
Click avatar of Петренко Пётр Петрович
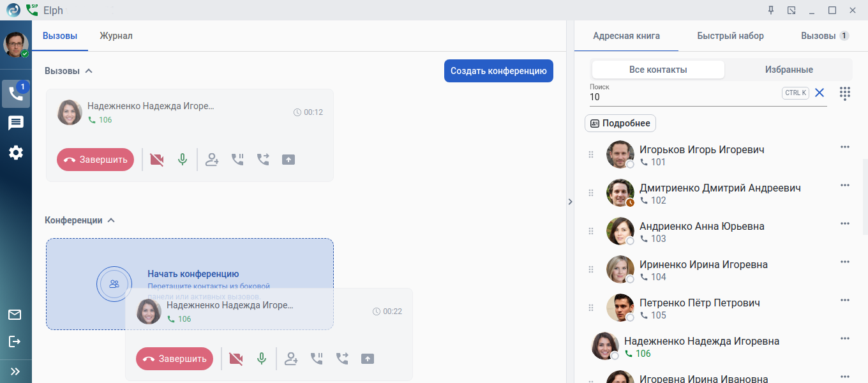(x=620, y=308)
